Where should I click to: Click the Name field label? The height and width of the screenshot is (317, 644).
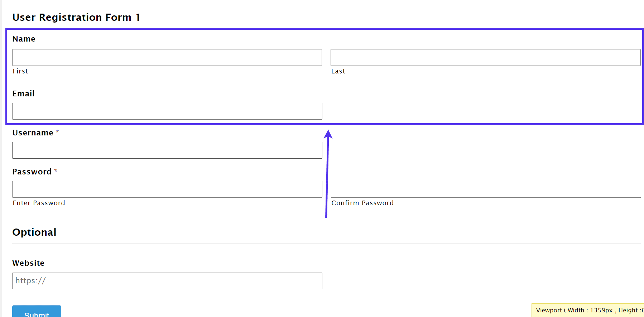click(x=24, y=39)
